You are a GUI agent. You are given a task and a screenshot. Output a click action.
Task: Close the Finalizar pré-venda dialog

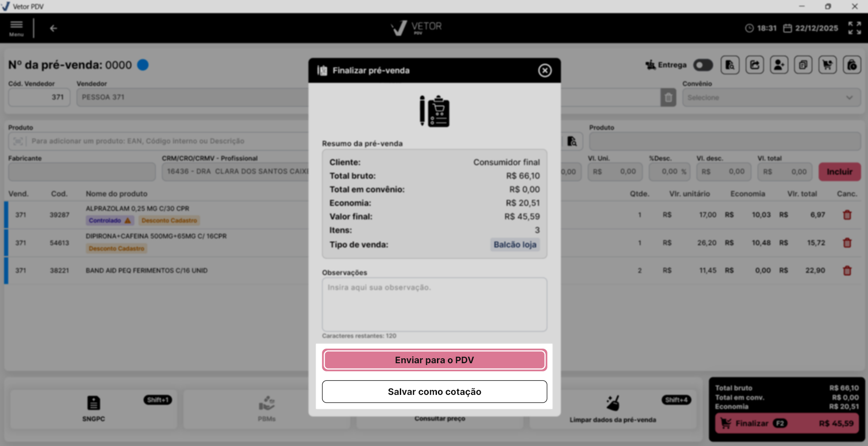click(545, 71)
